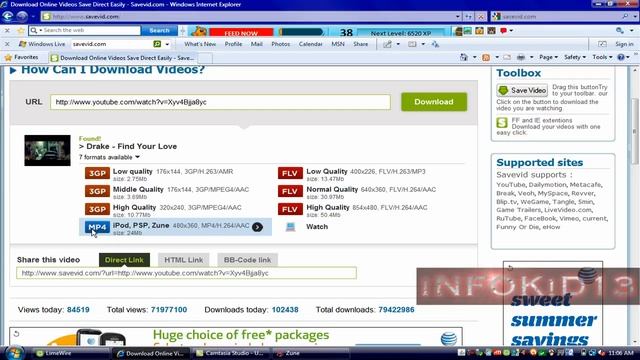Open the Page menu dropdown
The image size is (640, 360).
(548, 58)
